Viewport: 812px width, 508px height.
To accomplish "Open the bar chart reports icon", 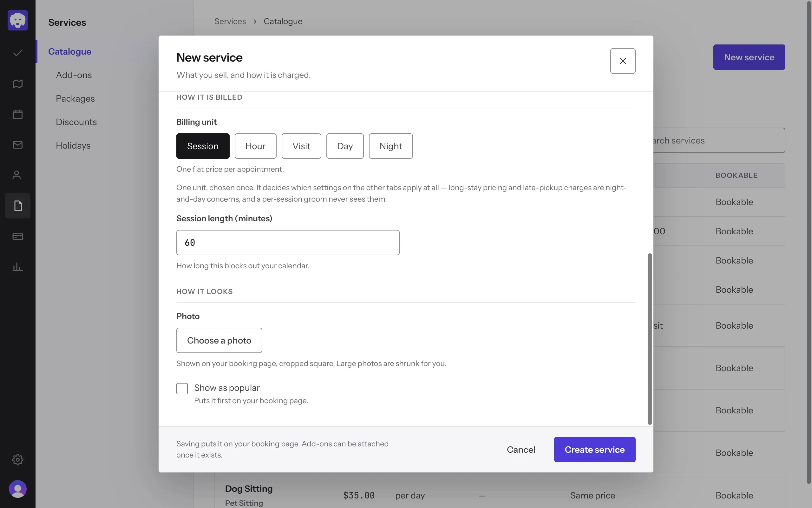I will pos(17,267).
